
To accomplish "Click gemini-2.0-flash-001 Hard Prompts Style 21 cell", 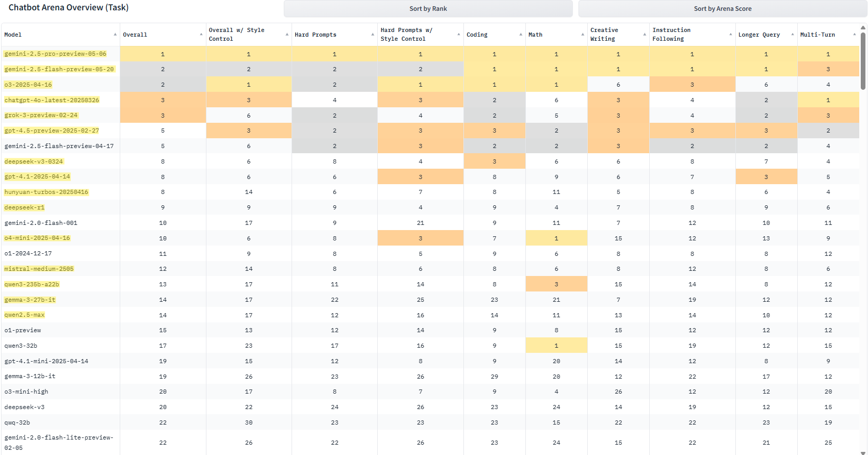I will pos(421,223).
